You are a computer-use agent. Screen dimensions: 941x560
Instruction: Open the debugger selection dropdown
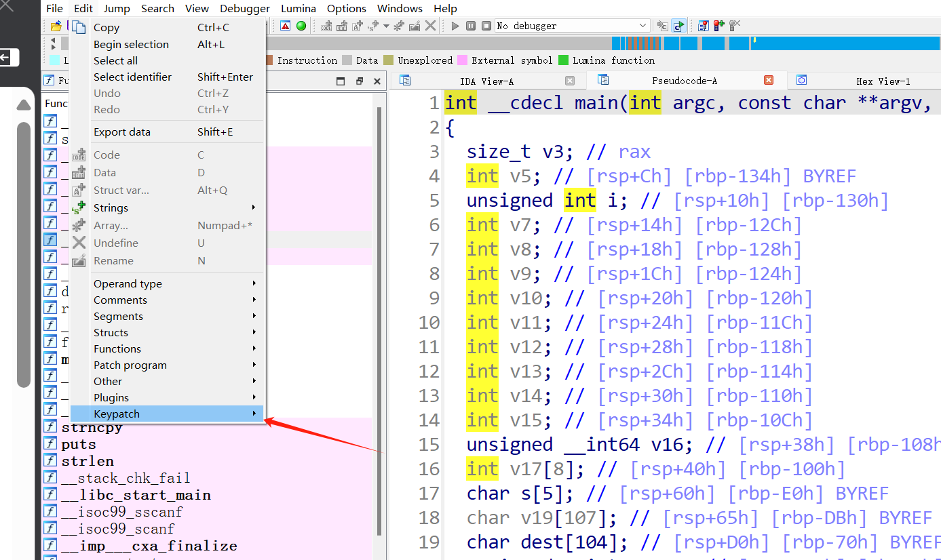tap(643, 26)
